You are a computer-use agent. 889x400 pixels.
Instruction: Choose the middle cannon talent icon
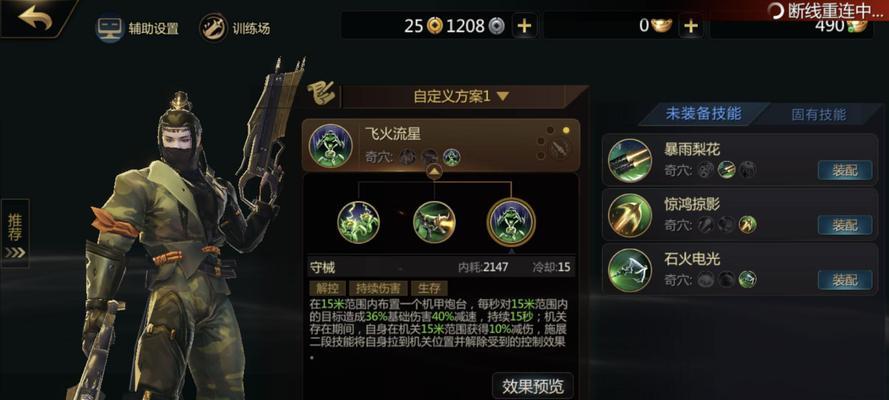[434, 222]
